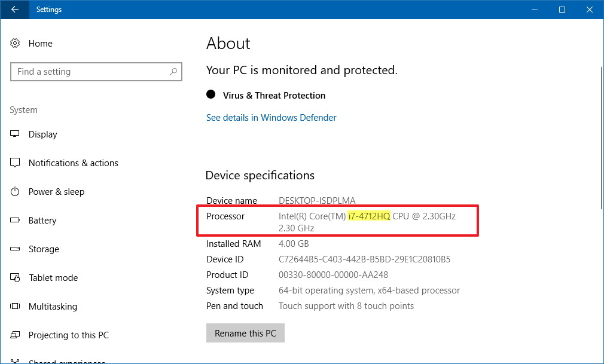Select Device ID value C72644B5-C403-442B-B5BD-29E1C20810B5

pos(364,259)
